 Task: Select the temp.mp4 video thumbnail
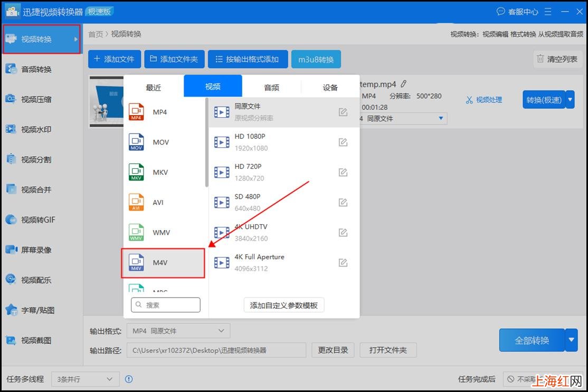pos(107,101)
